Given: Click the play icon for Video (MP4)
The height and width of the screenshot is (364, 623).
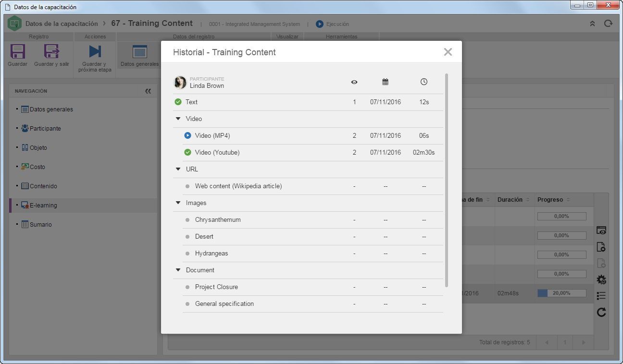Looking at the screenshot, I should coord(187,135).
